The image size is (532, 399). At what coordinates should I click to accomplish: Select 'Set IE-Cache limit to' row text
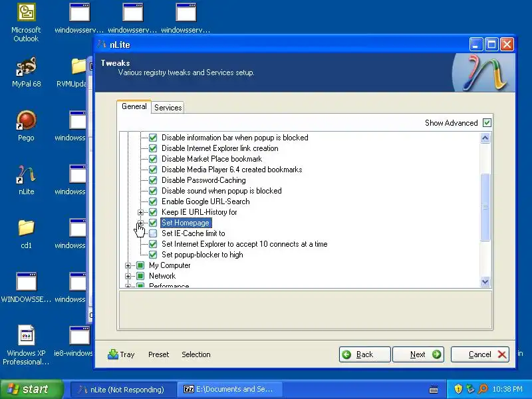point(194,233)
